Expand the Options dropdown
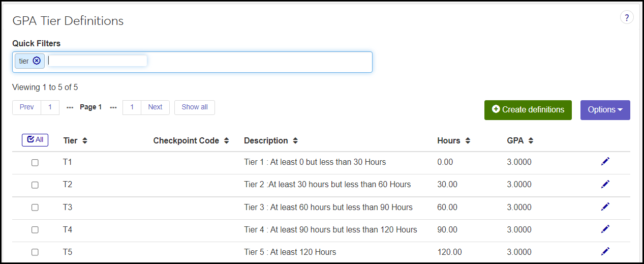This screenshot has height=264, width=644. click(605, 110)
